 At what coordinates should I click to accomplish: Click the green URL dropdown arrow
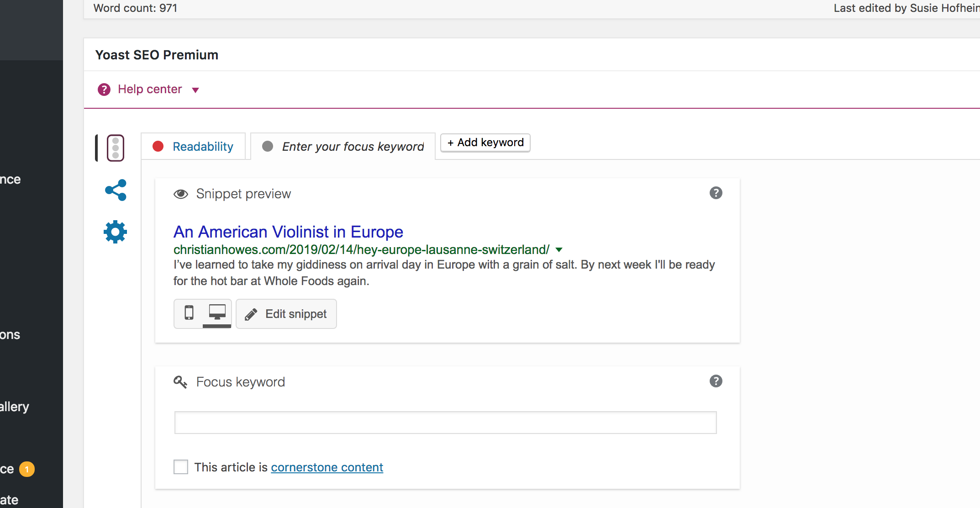tap(559, 250)
